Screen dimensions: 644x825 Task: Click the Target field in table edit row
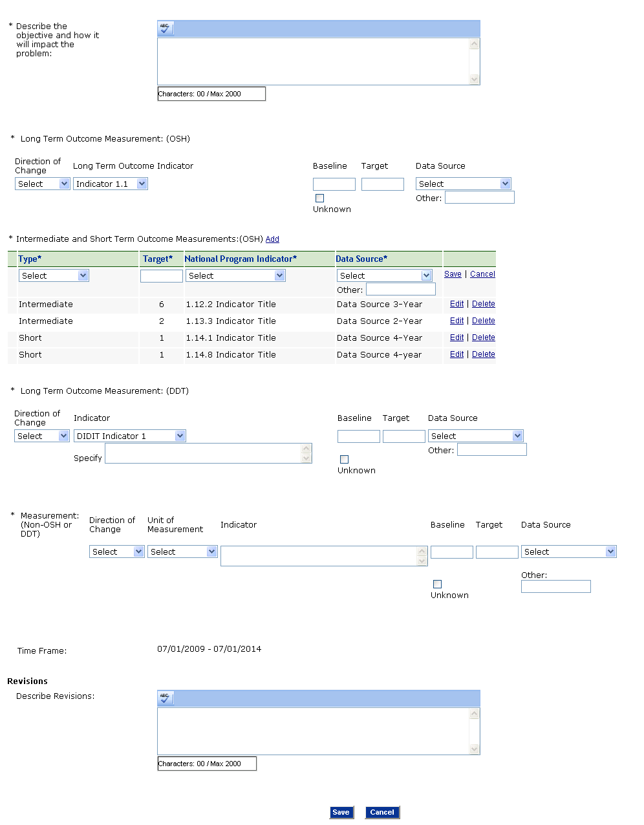point(161,276)
